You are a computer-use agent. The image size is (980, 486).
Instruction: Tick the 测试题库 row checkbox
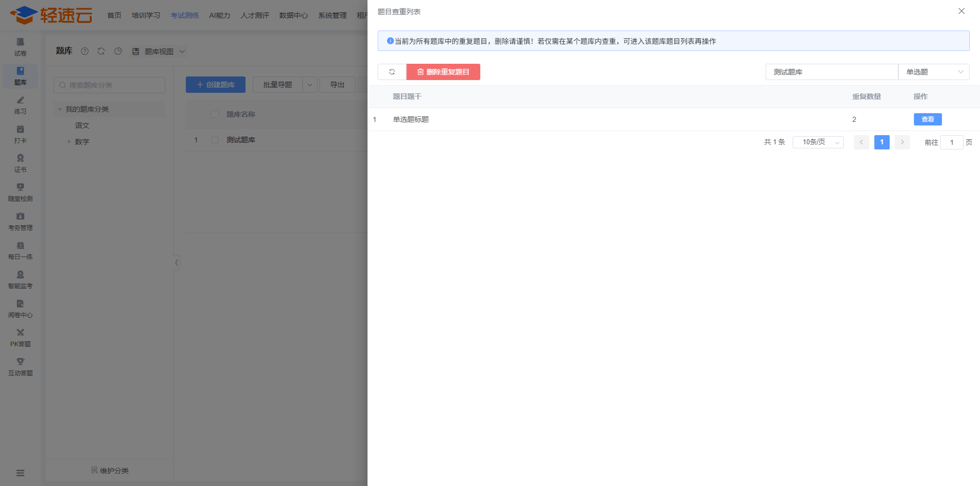[x=215, y=140]
